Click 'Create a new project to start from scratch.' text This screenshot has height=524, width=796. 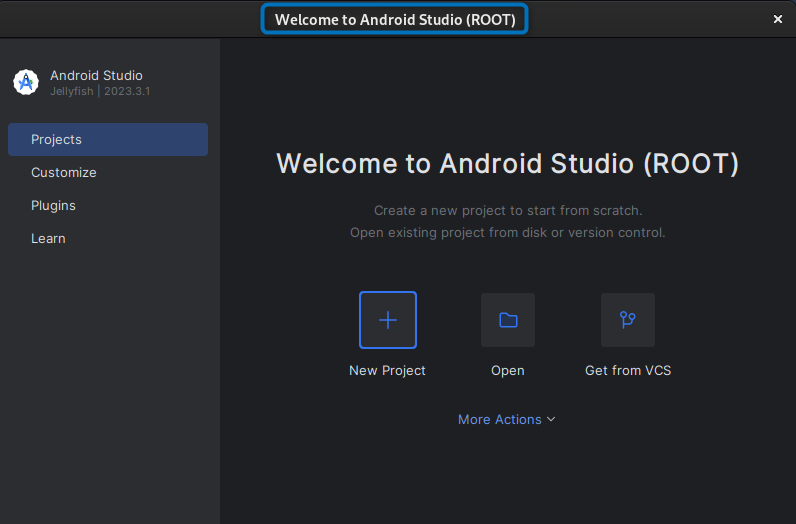tap(508, 211)
